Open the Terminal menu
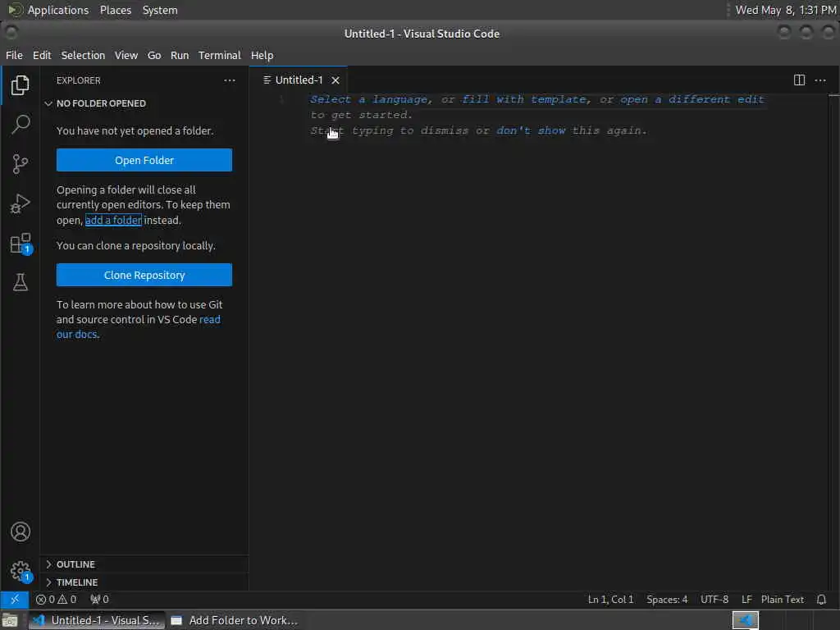This screenshot has height=630, width=840. pyautogui.click(x=220, y=55)
